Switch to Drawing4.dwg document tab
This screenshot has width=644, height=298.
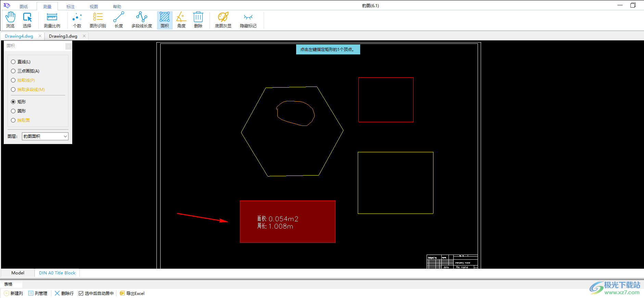(x=19, y=36)
